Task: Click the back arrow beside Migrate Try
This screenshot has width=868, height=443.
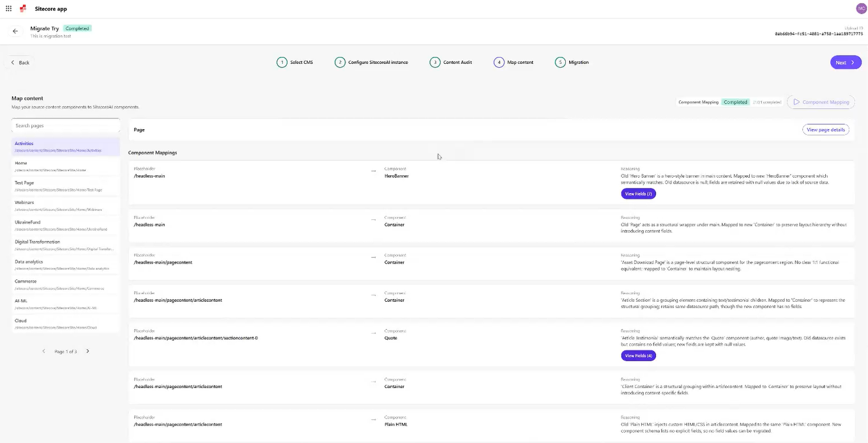Action: [15, 31]
